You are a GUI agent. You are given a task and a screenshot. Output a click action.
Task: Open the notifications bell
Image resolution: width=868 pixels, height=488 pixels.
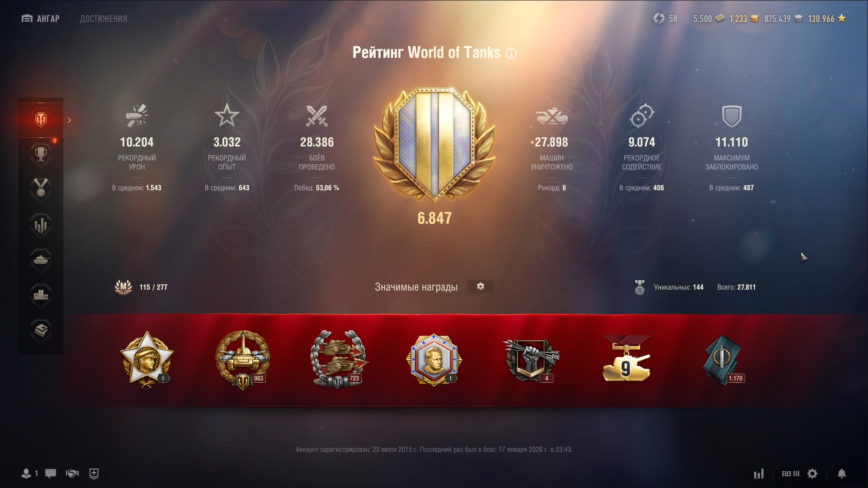(x=841, y=474)
